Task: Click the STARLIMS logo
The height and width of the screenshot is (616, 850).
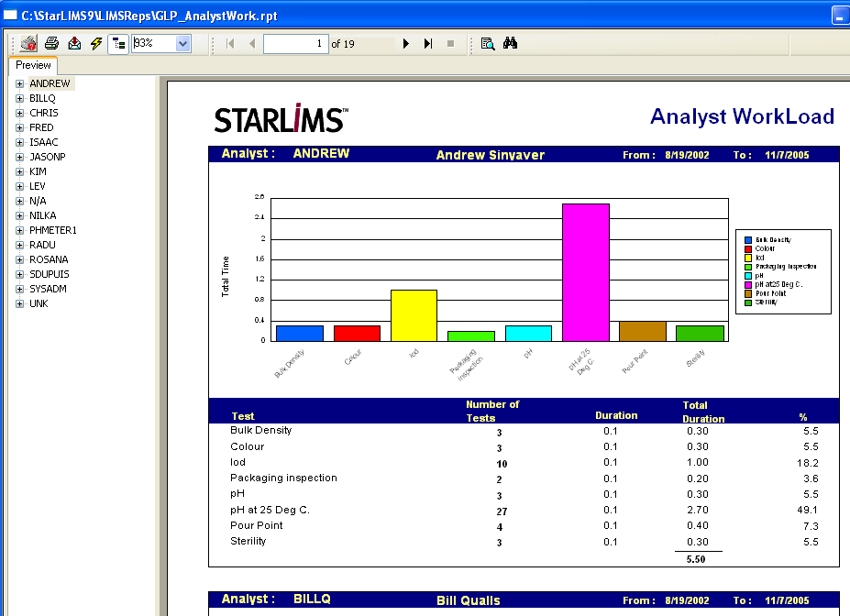Action: point(281,118)
